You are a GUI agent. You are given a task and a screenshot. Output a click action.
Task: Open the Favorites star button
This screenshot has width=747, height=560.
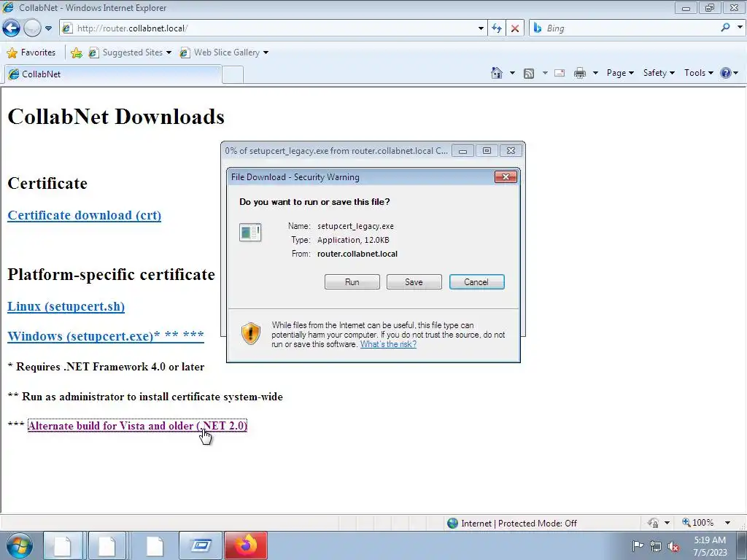click(31, 52)
